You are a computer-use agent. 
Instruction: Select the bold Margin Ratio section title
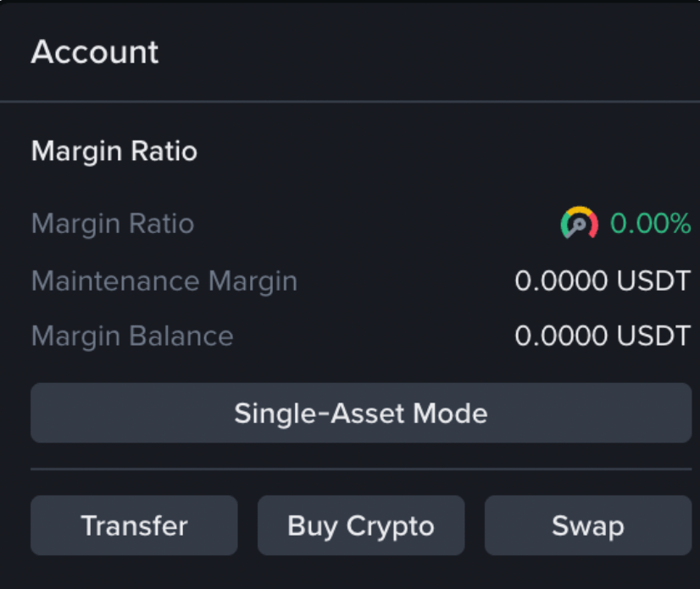114,152
